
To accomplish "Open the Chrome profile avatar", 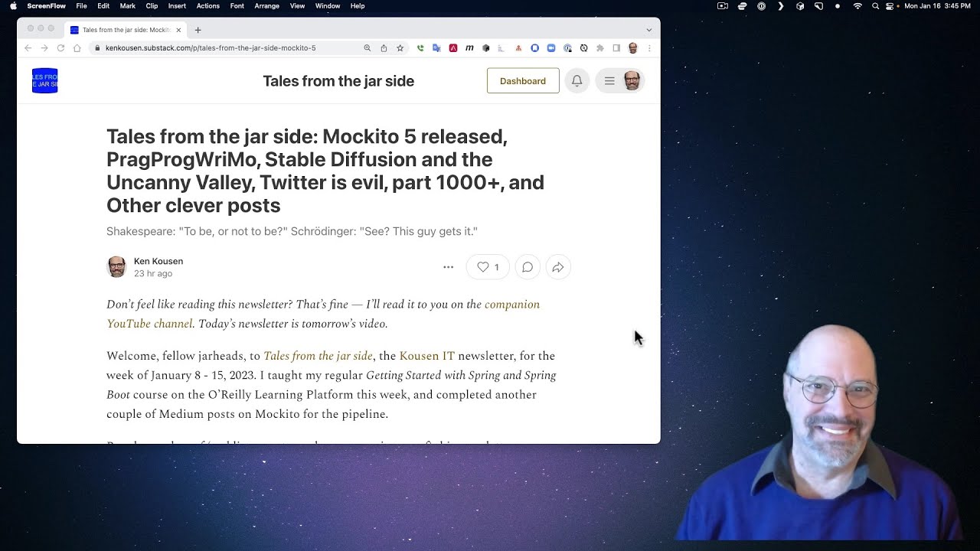I will click(x=633, y=47).
